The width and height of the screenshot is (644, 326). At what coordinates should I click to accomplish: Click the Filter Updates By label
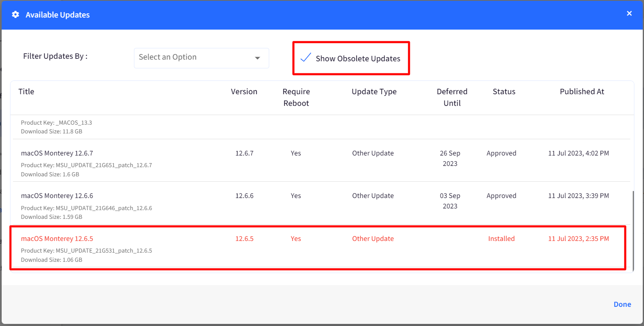pyautogui.click(x=55, y=56)
